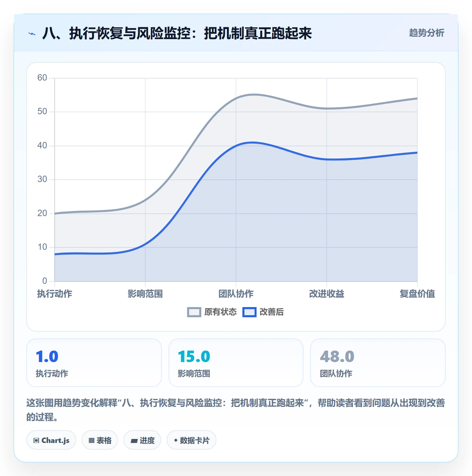
Task: Click the gray 48.0 value
Action: (x=337, y=357)
